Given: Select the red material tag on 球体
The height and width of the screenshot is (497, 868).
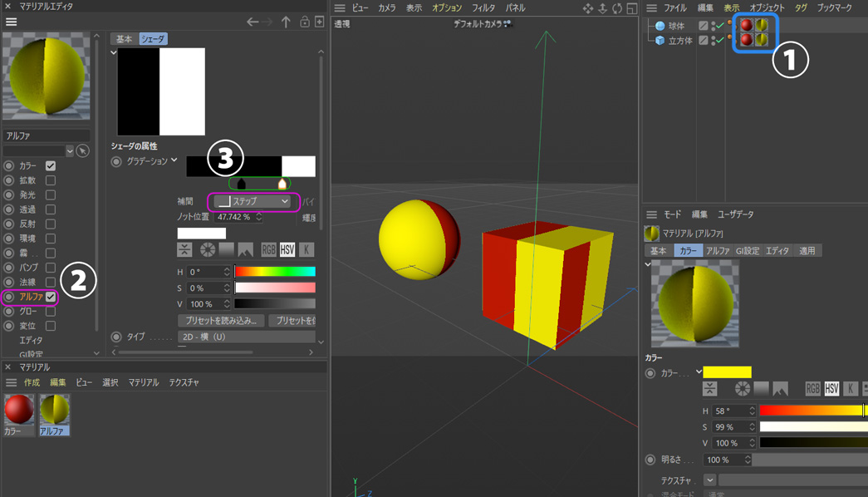Looking at the screenshot, I should 746,26.
